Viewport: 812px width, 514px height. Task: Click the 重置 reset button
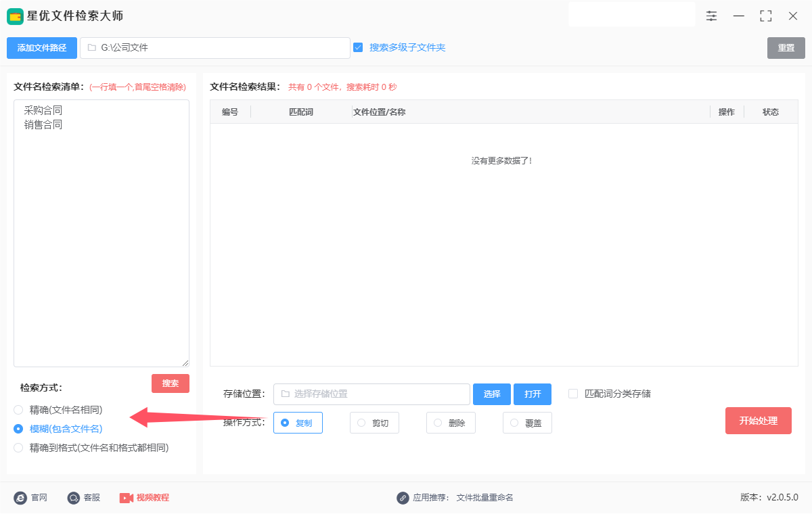786,48
